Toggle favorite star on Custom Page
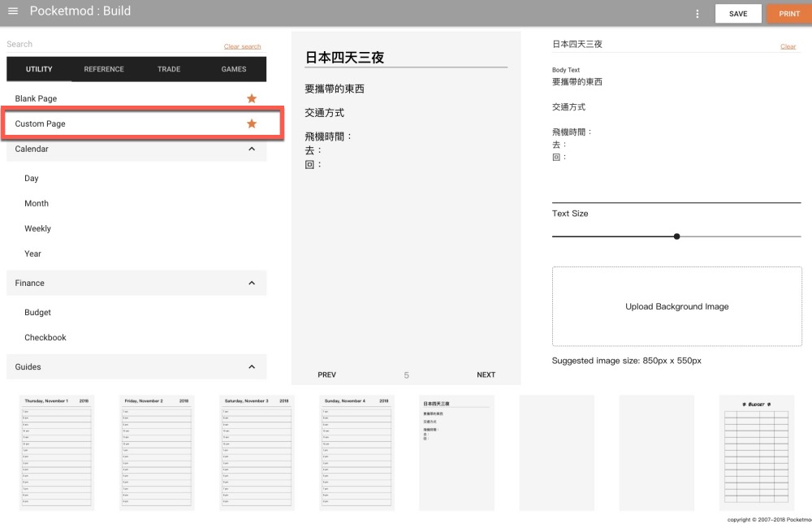Viewport: 812px width, 524px height. 252,123
